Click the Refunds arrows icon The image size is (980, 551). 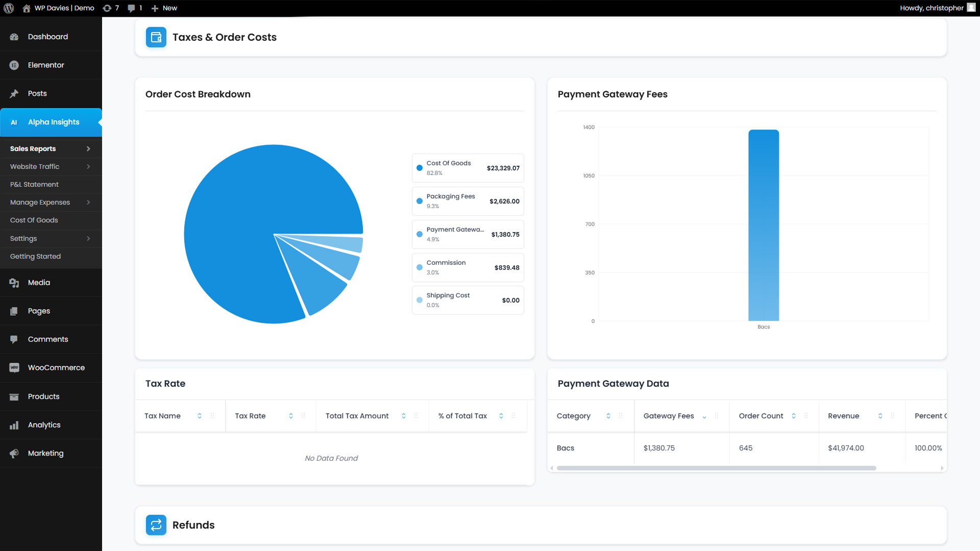pyautogui.click(x=156, y=525)
